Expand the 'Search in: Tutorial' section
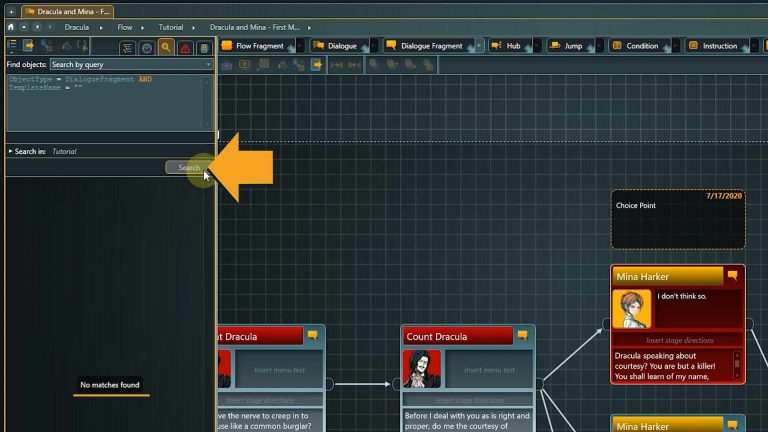The image size is (768, 432). click(10, 151)
